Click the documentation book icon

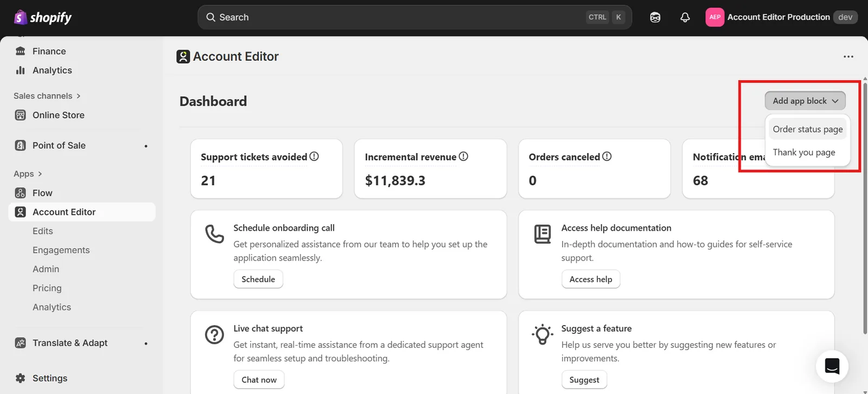pos(542,234)
